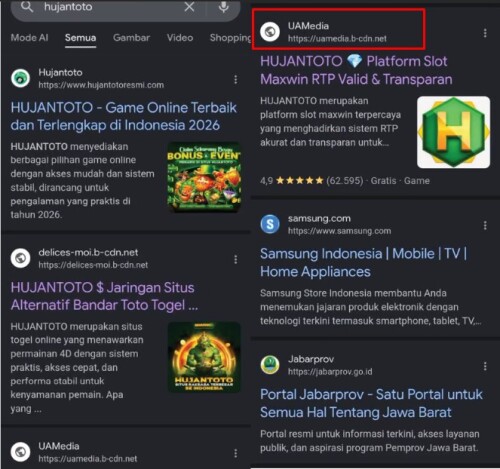The height and width of the screenshot is (469, 500).
Task: Click the top-right UAMedia globe favicon
Action: [x=270, y=32]
